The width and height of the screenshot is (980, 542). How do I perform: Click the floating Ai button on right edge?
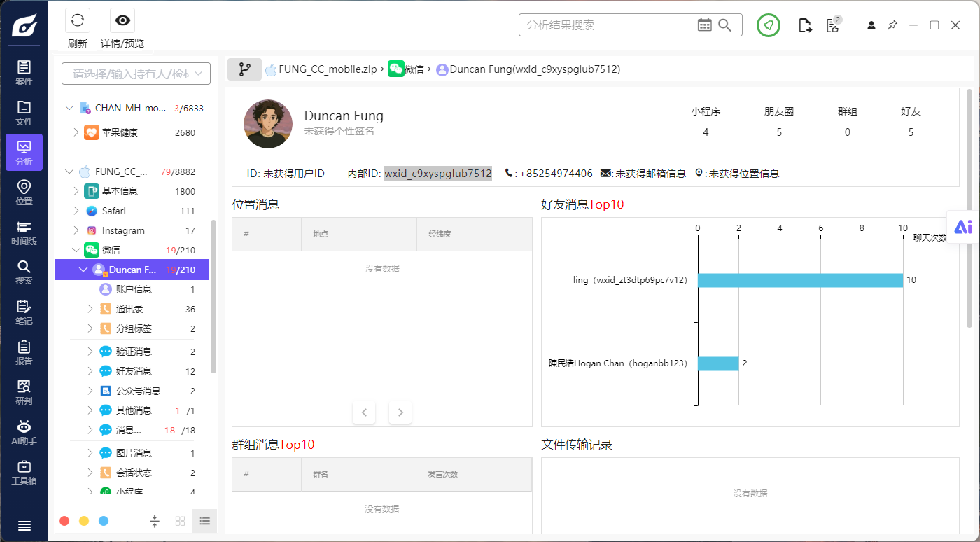point(963,226)
